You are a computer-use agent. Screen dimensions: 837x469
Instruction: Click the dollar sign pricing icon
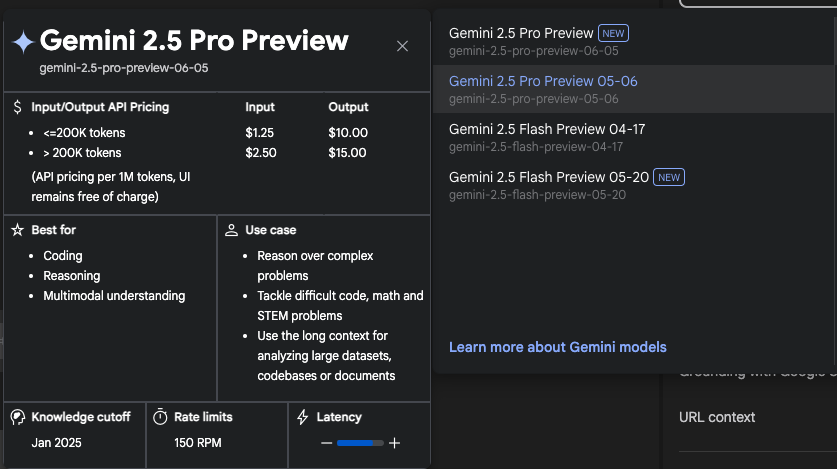[18, 107]
